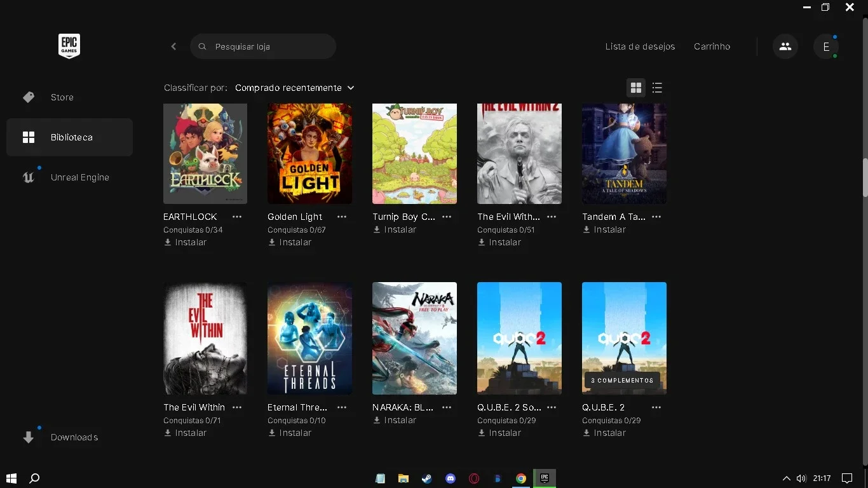Click 'Conquistas 0/71' under The Evil Within
The width and height of the screenshot is (868, 488).
tap(193, 421)
